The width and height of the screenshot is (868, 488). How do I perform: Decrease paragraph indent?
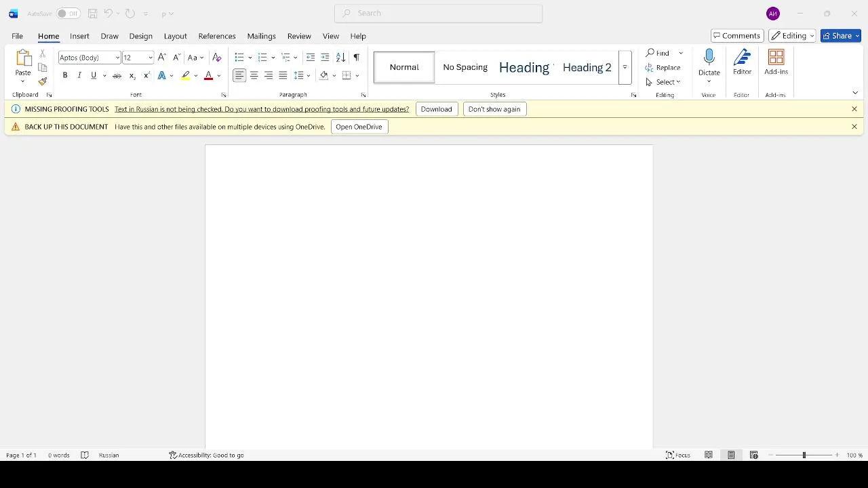pos(311,58)
